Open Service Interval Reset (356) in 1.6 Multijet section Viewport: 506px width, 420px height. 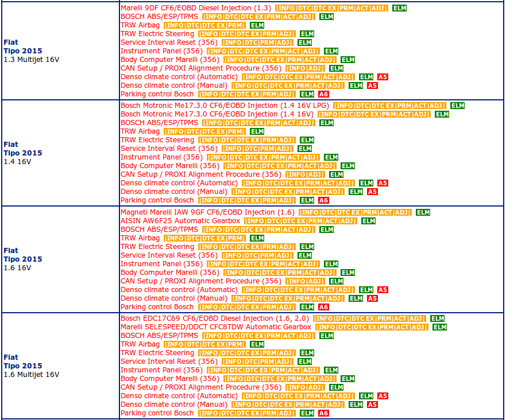click(169, 361)
